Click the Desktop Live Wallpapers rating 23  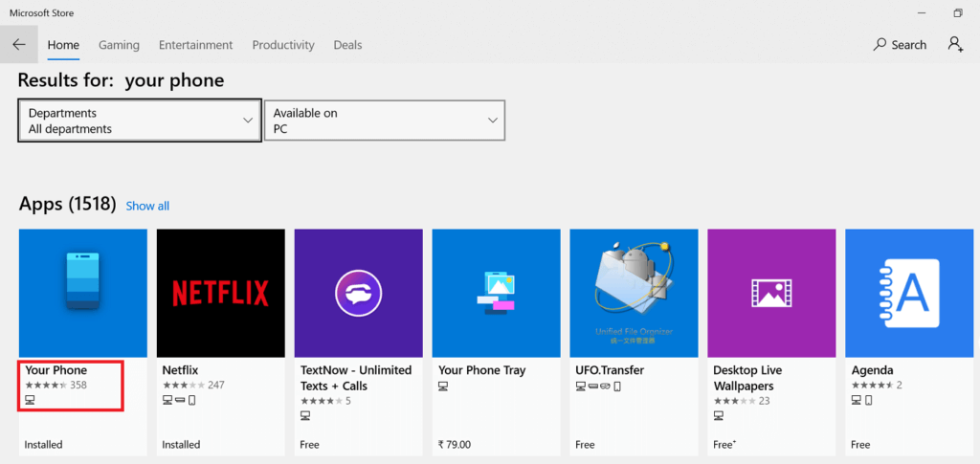coord(742,401)
